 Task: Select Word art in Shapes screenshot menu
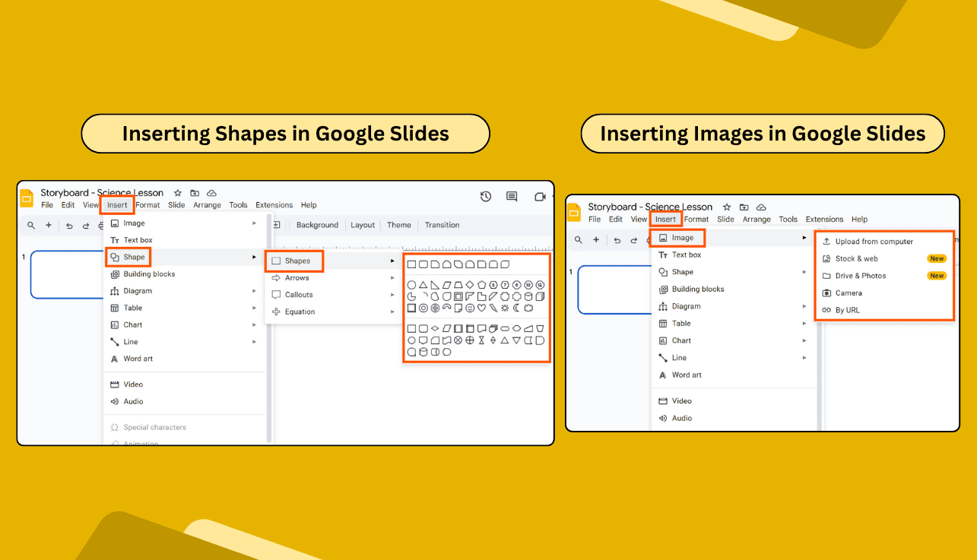[182, 359]
